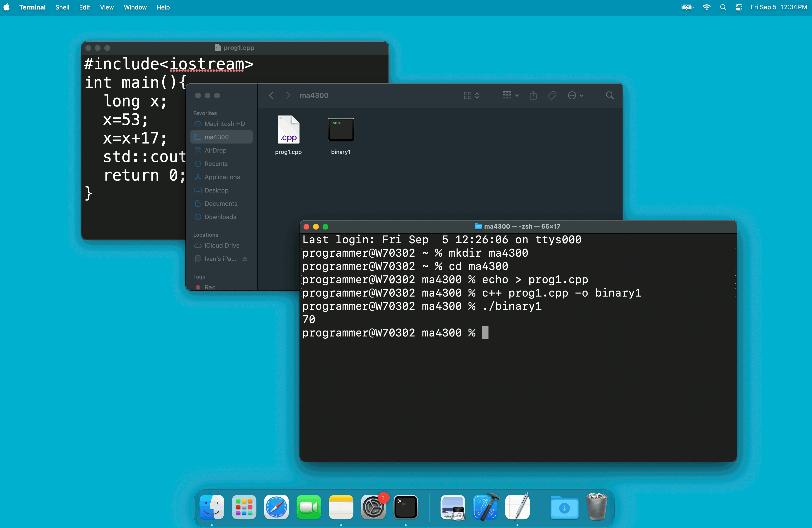This screenshot has height=528, width=812.
Task: Open Safari from the Dock
Action: point(276,507)
